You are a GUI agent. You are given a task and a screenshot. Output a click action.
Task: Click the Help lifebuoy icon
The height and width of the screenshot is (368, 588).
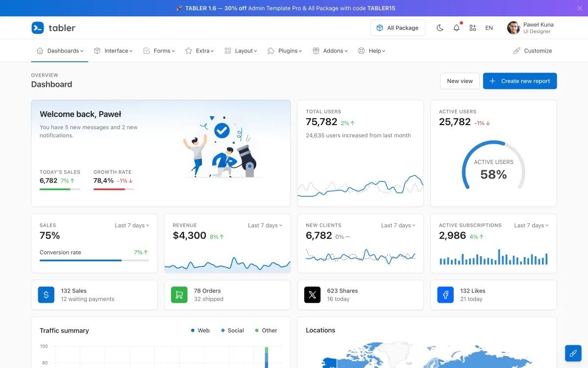[362, 51]
